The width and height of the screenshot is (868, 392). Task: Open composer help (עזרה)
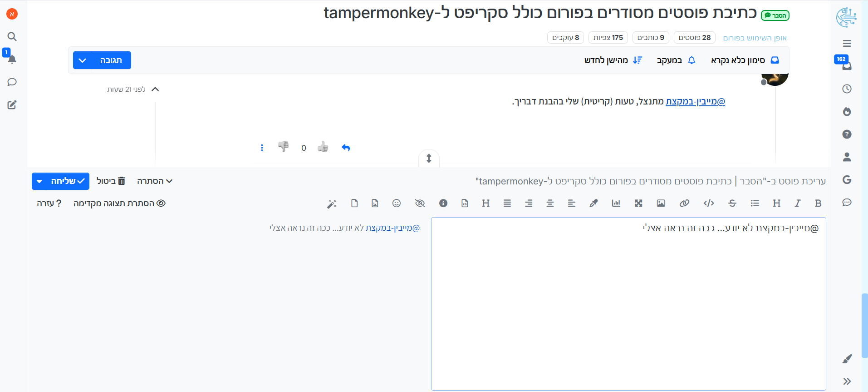49,203
